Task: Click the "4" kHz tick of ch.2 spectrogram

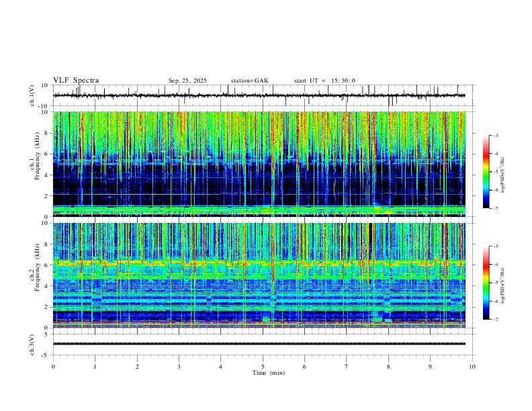Action: [47, 286]
